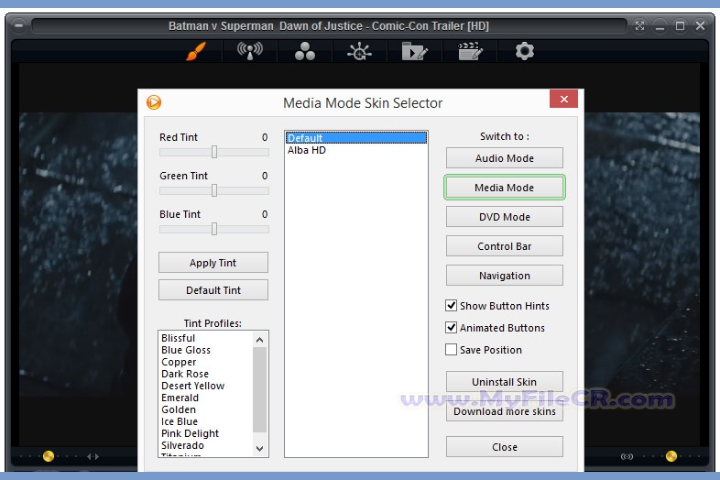The image size is (720, 480).
Task: Open the folder with play-arrow icon
Action: (x=415, y=51)
